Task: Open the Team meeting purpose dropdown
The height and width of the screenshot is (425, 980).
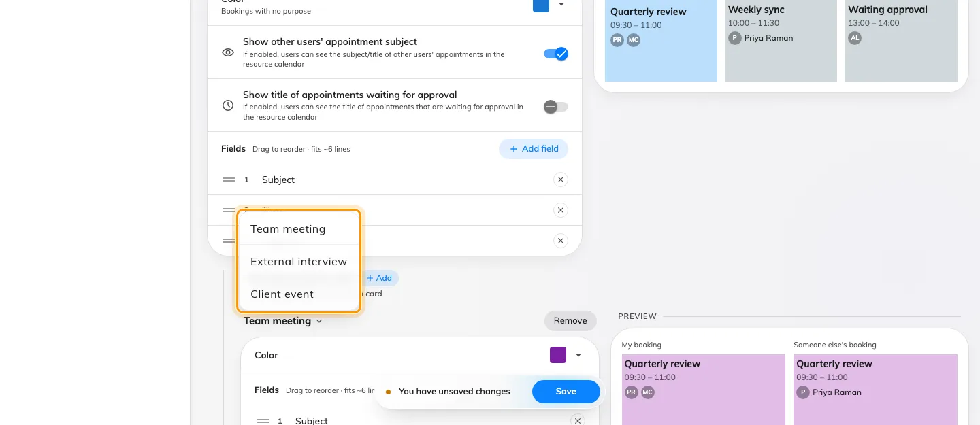Action: (283, 321)
